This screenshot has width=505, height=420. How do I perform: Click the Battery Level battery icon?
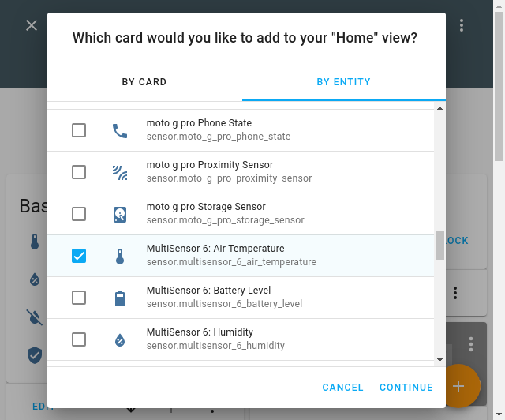click(120, 298)
